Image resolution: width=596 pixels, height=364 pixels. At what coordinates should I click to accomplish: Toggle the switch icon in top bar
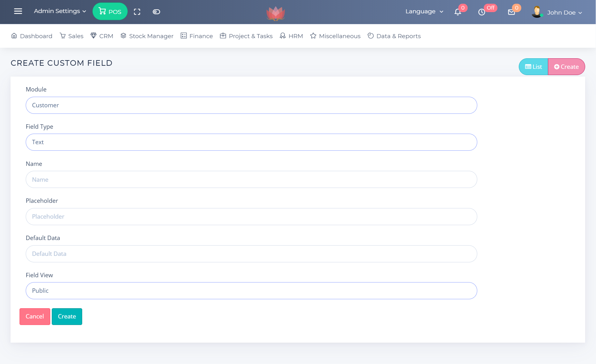tap(156, 12)
